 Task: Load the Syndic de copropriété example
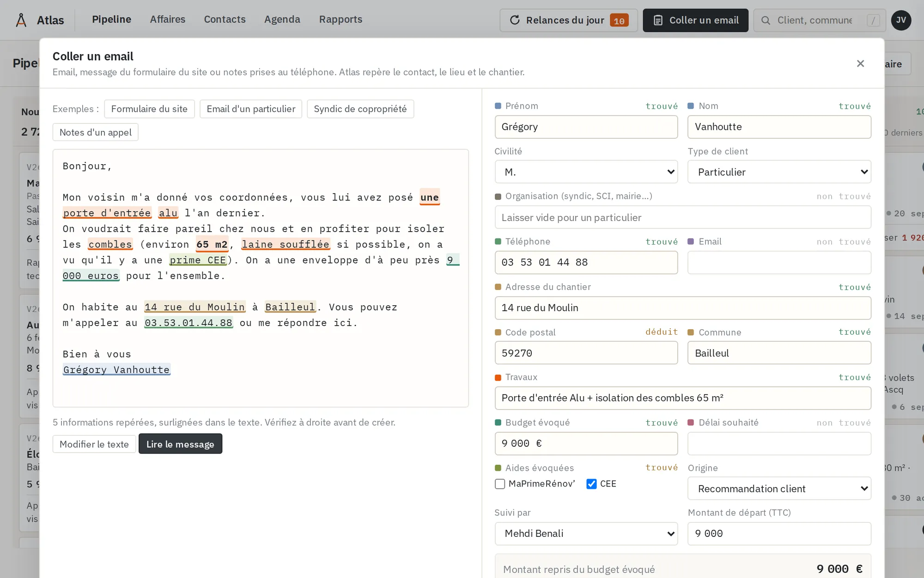(x=360, y=109)
